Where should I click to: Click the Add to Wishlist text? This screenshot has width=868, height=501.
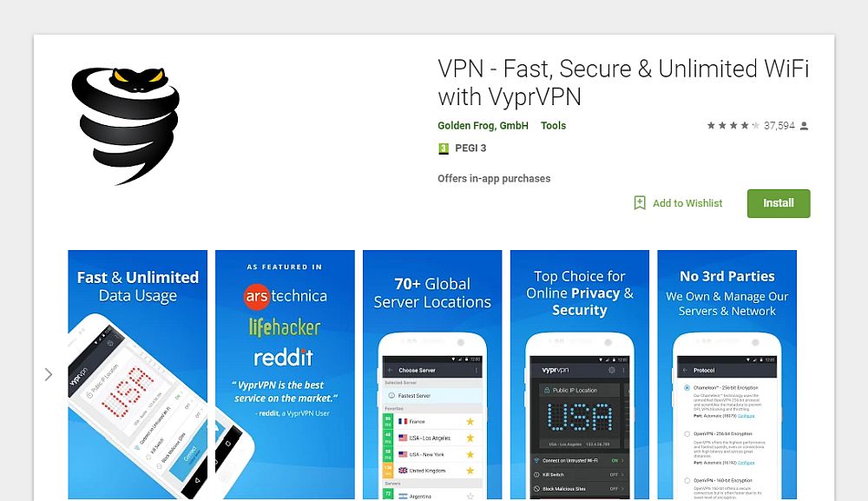coord(687,203)
